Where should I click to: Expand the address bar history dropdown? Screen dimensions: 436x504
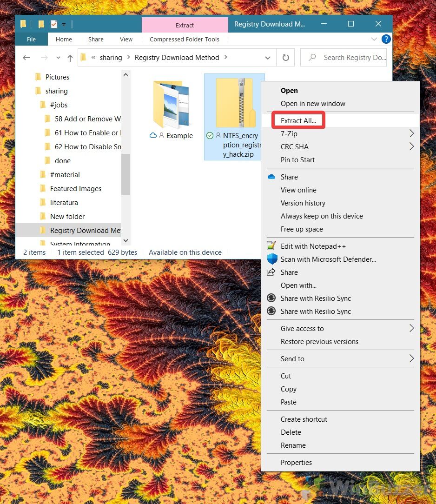point(267,58)
